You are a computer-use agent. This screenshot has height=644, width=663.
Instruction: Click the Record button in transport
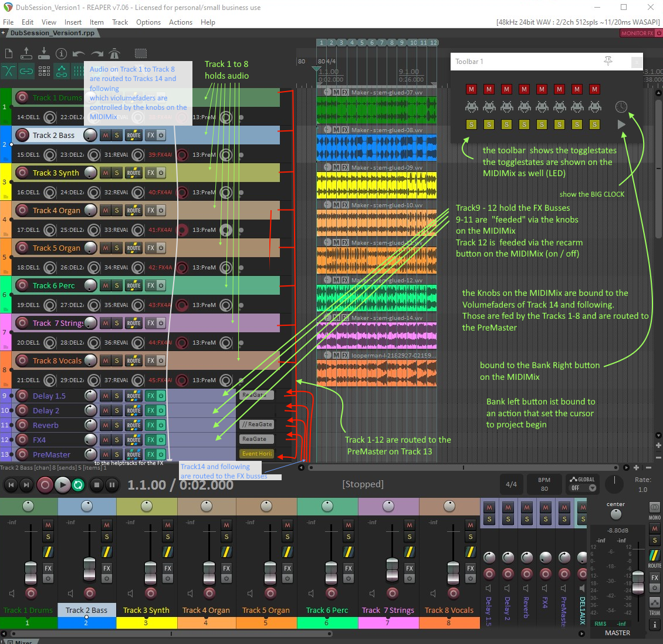coord(45,485)
